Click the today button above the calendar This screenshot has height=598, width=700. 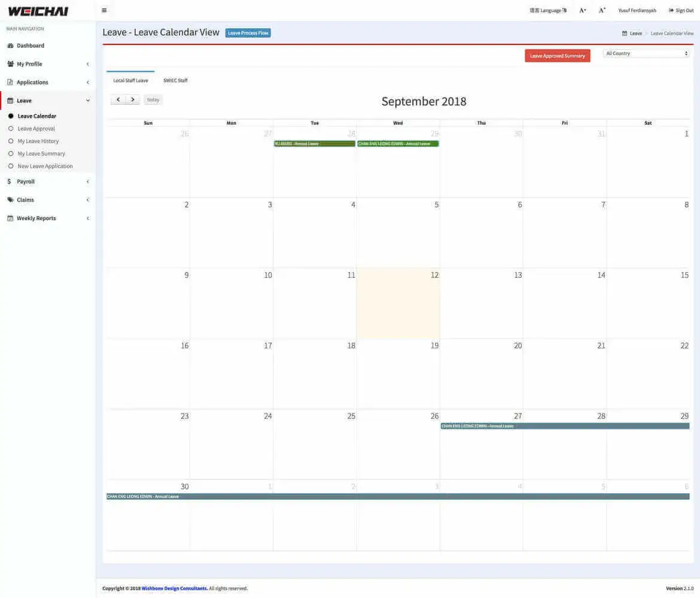tap(153, 99)
